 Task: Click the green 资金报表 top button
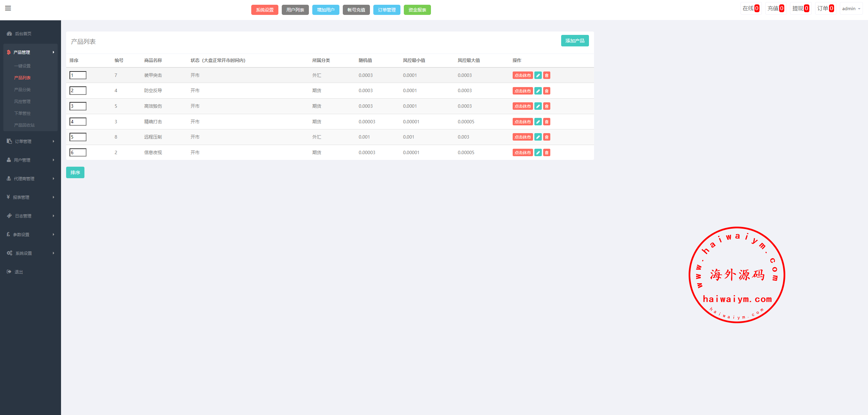417,10
